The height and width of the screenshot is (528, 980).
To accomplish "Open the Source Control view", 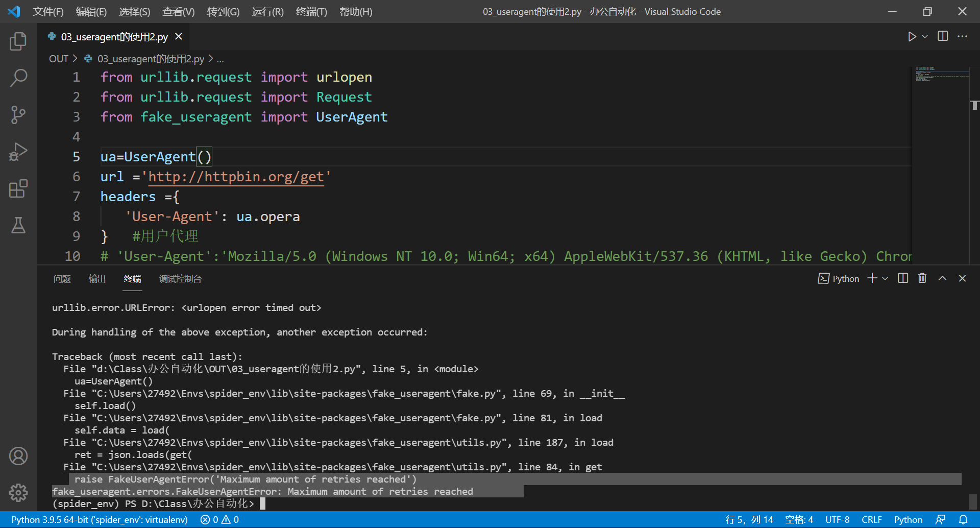I will coord(18,115).
